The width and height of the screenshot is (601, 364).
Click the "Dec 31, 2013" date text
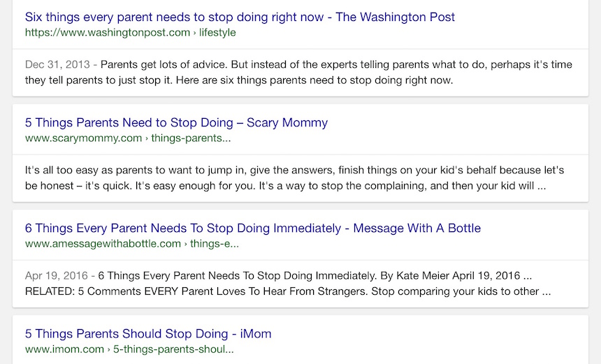(57, 65)
